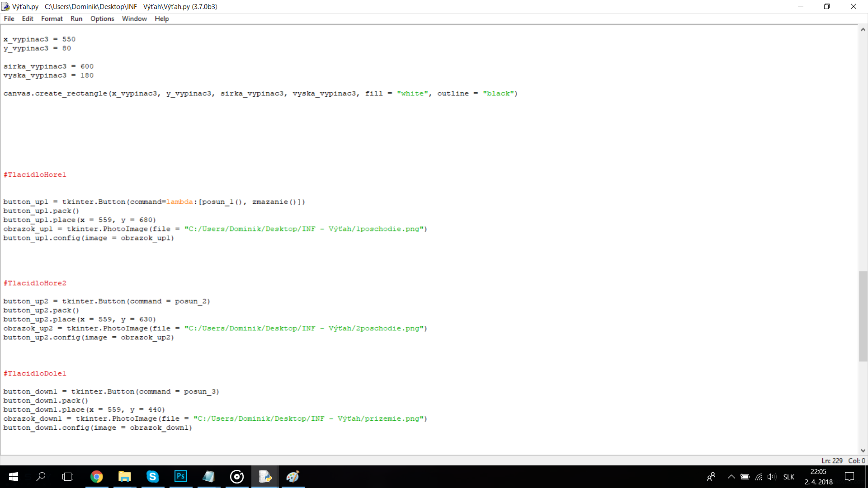The height and width of the screenshot is (488, 868).
Task: Open Task View in taskbar
Action: (x=68, y=477)
